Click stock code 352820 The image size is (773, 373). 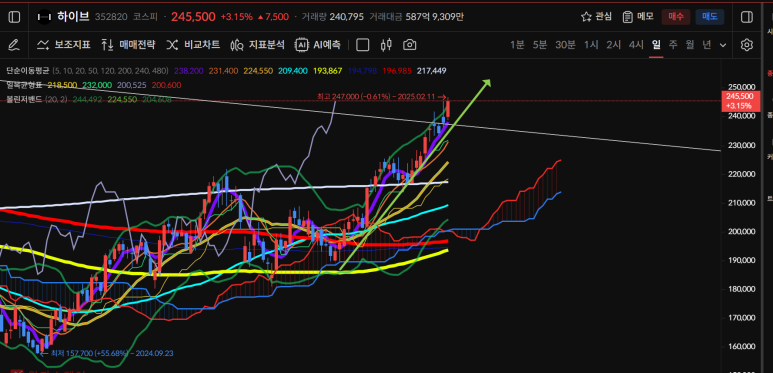(x=110, y=17)
